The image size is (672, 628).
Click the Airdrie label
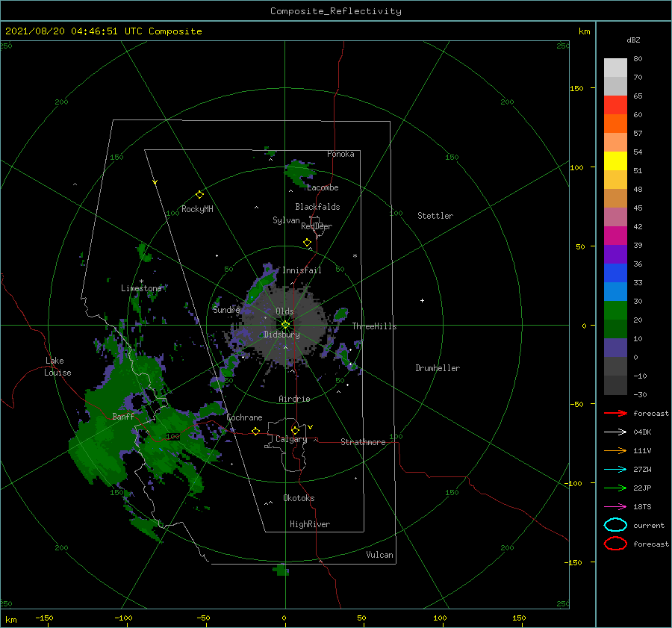tap(294, 399)
